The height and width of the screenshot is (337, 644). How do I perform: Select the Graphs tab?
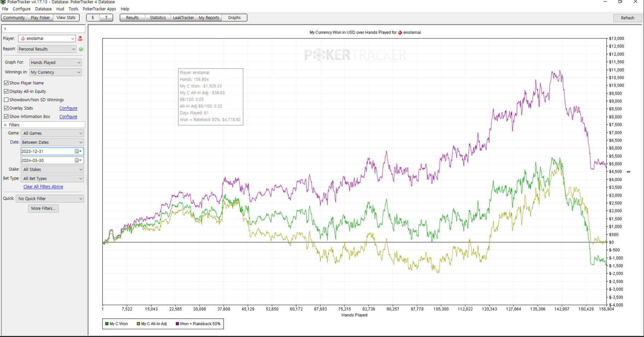[234, 18]
